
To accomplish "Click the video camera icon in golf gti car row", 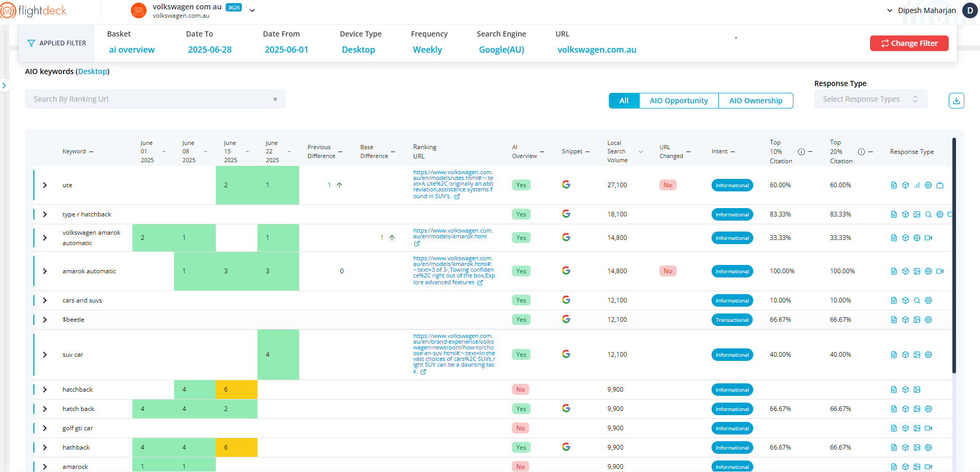I will pos(928,428).
